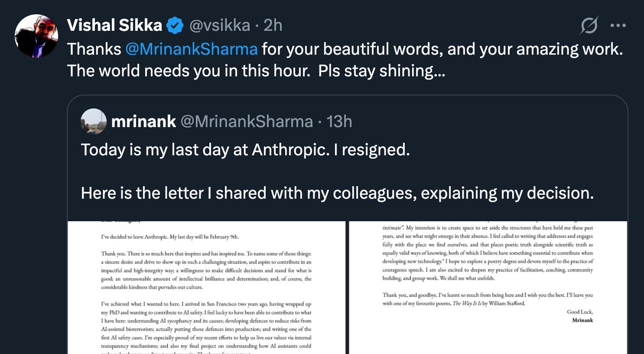Click the blue verified badge beside Vishal Sikka
Screen dimensions: 644x354
pyautogui.click(x=175, y=26)
